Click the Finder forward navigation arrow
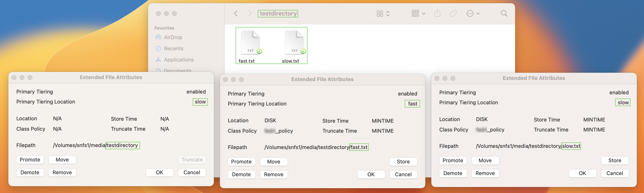 click(x=250, y=14)
